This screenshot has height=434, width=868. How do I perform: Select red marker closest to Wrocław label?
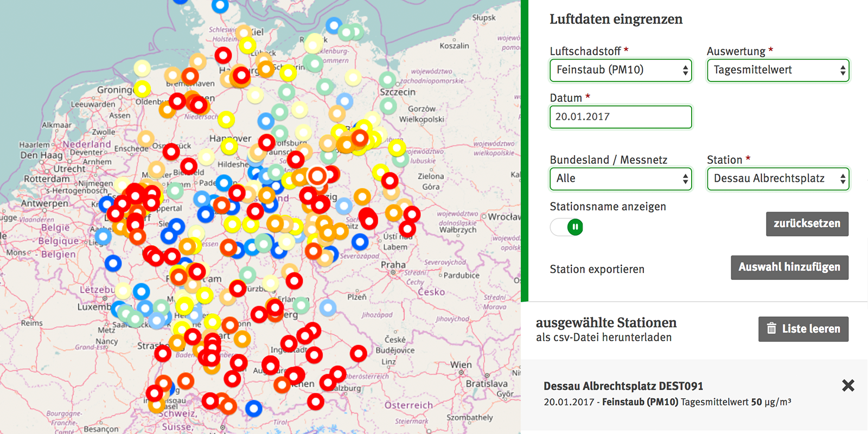click(x=412, y=214)
